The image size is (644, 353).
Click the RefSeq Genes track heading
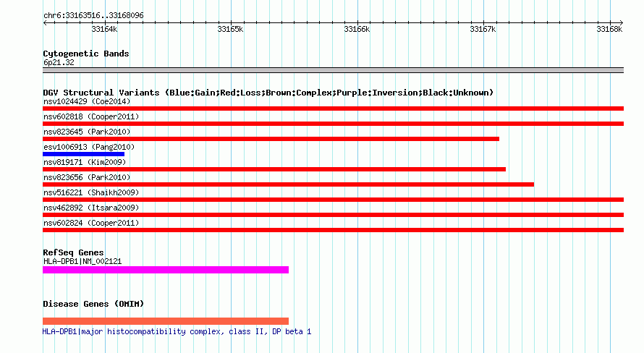74,252
